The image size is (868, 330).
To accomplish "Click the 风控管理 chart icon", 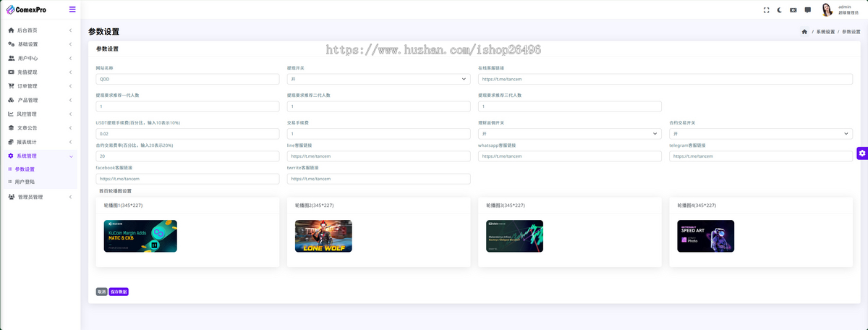I will click(11, 114).
